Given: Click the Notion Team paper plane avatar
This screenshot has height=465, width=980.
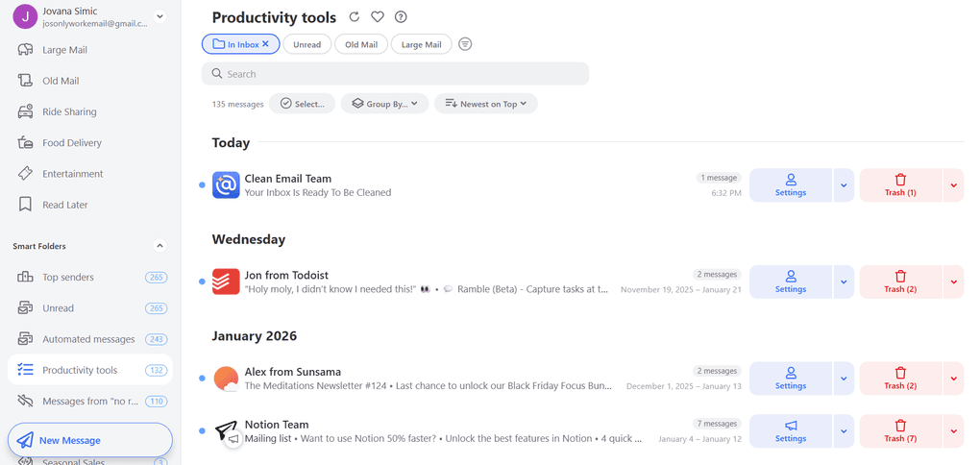Looking at the screenshot, I should click(227, 431).
